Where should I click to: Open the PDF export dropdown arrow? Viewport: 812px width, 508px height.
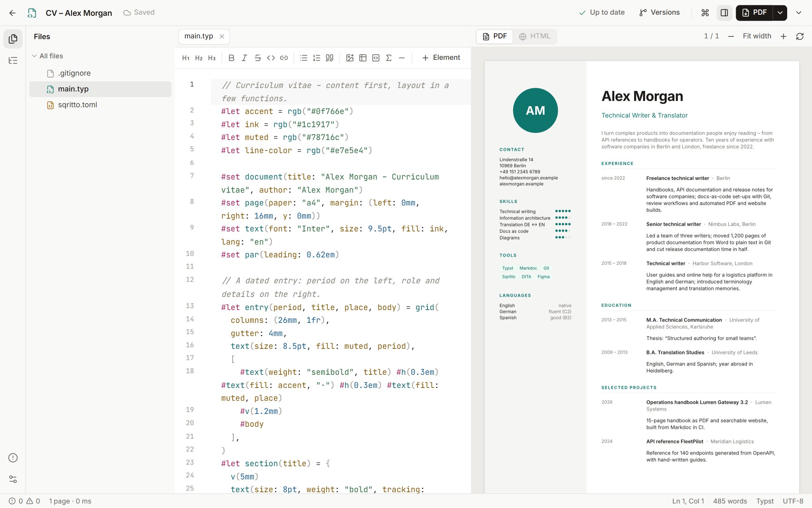[780, 13]
